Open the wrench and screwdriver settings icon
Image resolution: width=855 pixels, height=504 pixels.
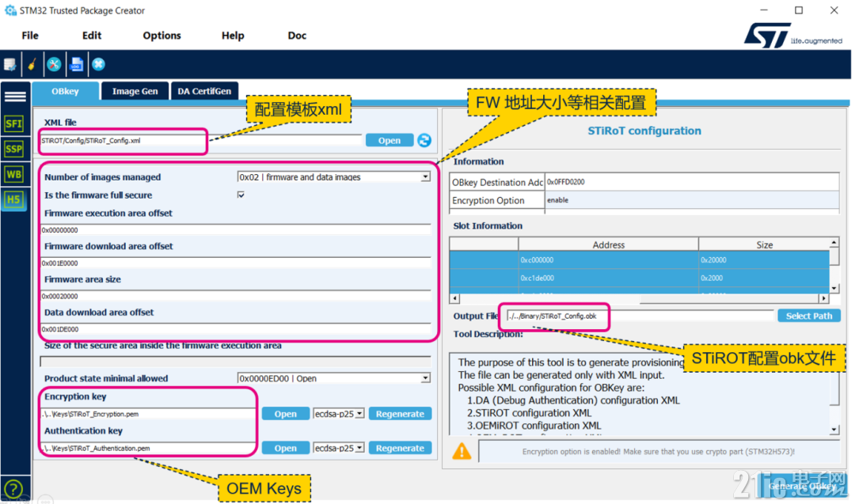[x=54, y=64]
